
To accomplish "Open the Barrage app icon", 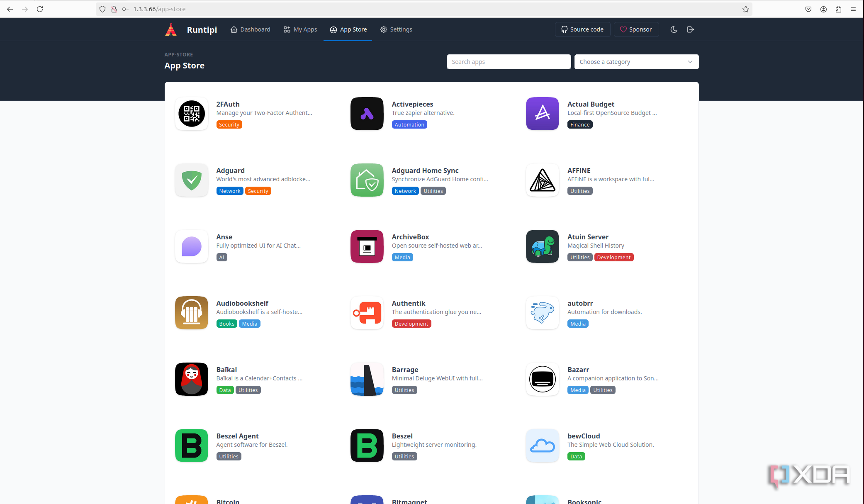I will (x=367, y=379).
